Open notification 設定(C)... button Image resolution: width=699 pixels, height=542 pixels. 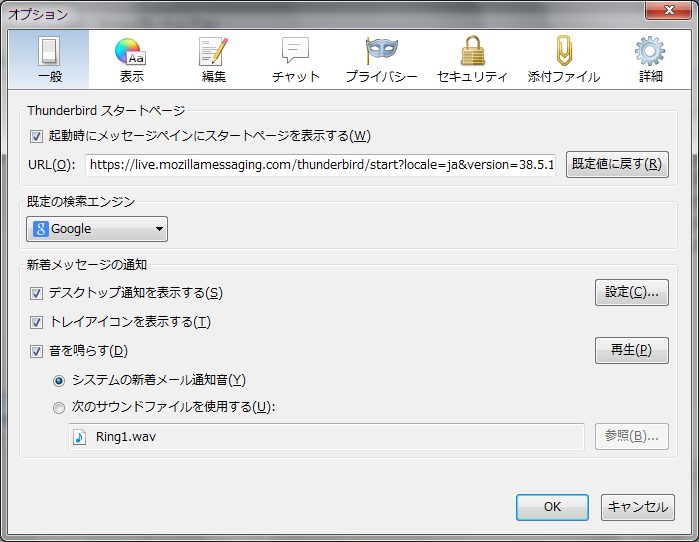(x=632, y=292)
